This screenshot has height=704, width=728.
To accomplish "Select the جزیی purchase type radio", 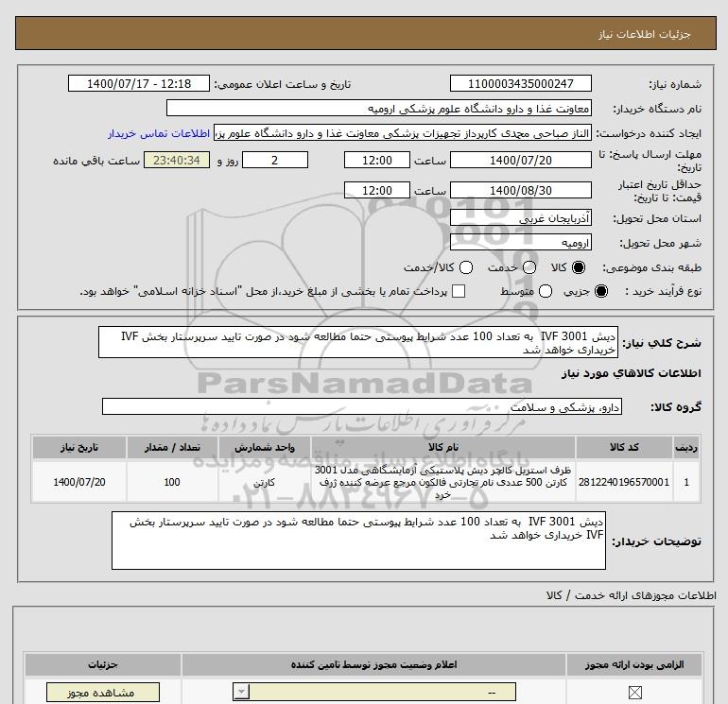I will [600, 291].
